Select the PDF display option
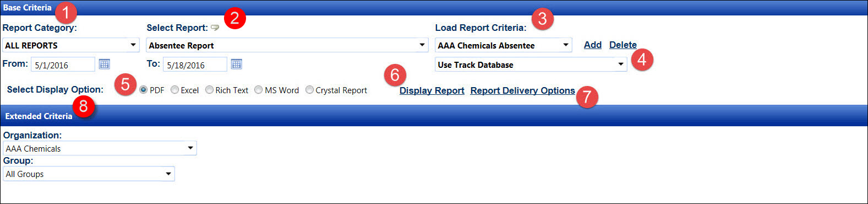868x204 pixels. coord(143,90)
